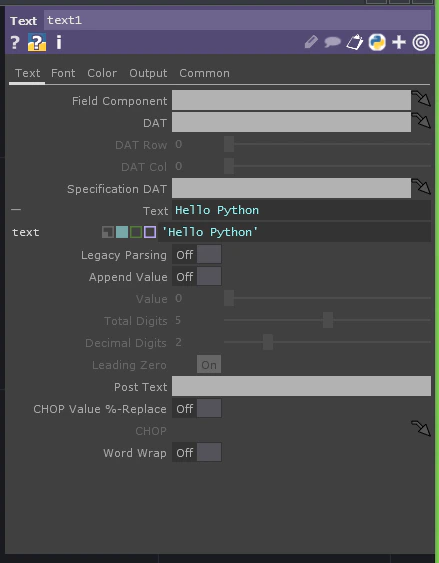The image size is (439, 563).
Task: Select export mode green square
Action: [136, 232]
